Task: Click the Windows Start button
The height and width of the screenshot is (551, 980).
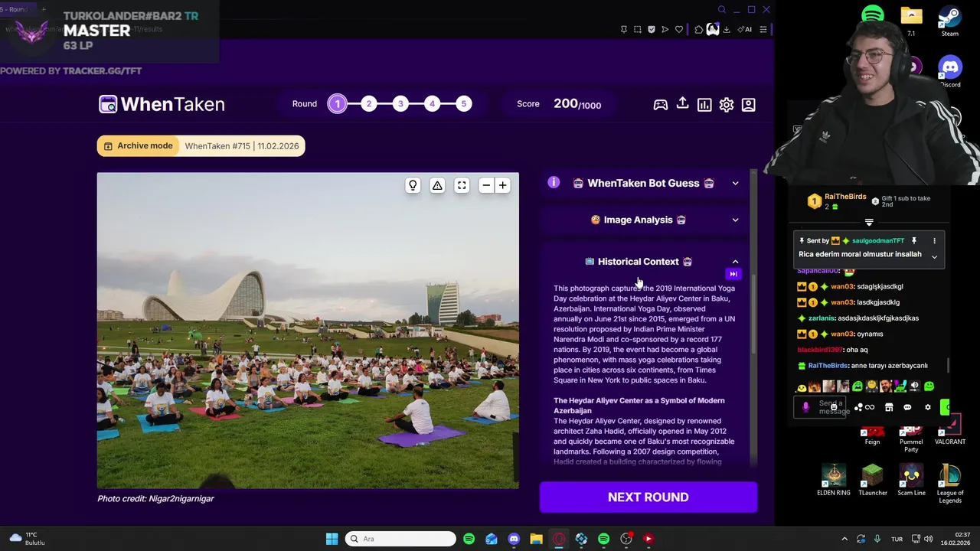Action: (x=332, y=539)
